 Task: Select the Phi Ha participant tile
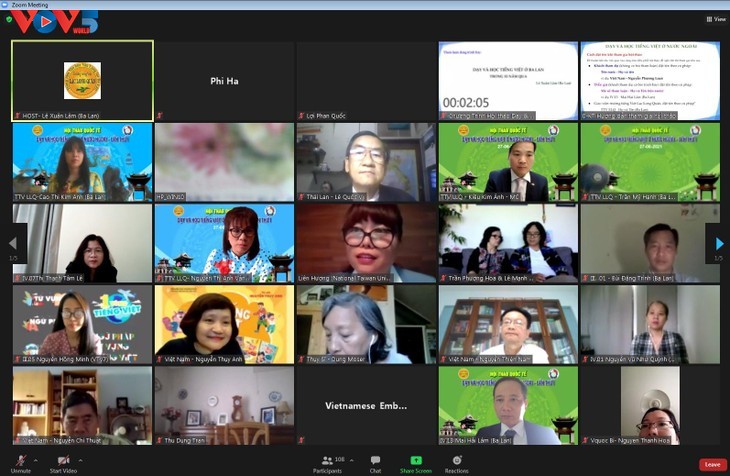tap(224, 81)
